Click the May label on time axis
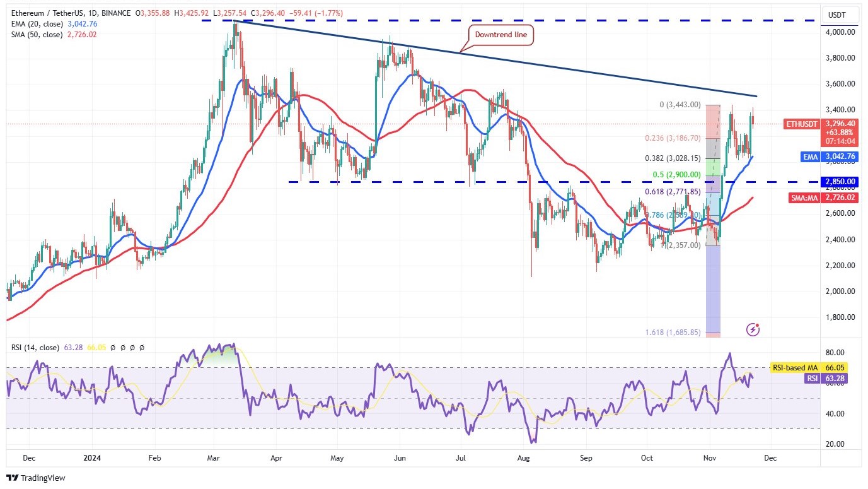868x489 pixels. (337, 459)
